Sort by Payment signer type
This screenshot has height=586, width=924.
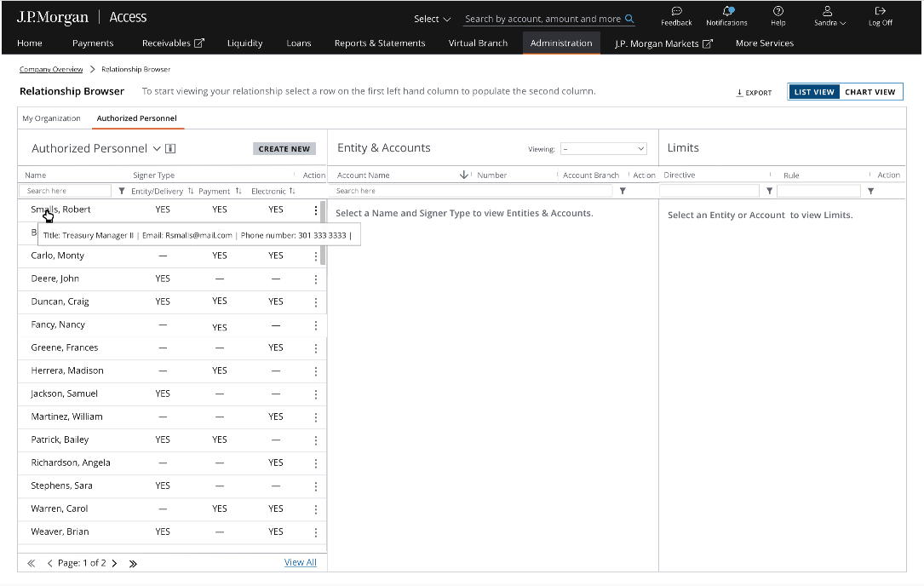click(x=238, y=191)
